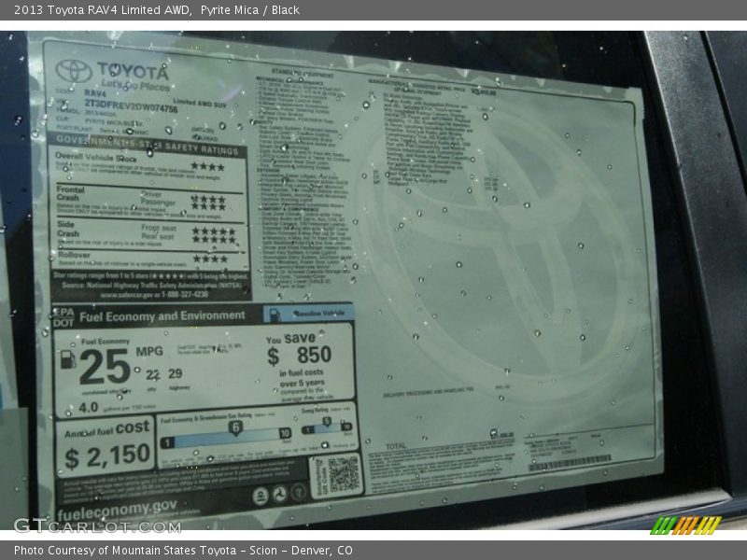Click the "Let's Go Places" tagline
747x560 pixels.
(134, 85)
